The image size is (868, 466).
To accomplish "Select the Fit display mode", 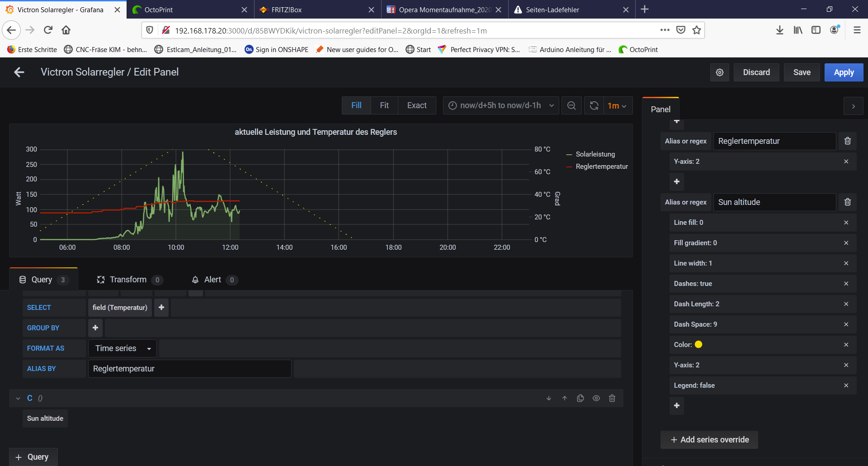I will coord(384,105).
